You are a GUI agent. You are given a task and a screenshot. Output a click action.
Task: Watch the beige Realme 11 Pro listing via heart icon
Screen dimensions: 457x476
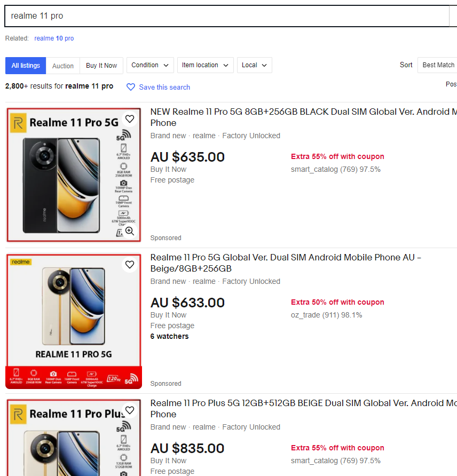(130, 265)
